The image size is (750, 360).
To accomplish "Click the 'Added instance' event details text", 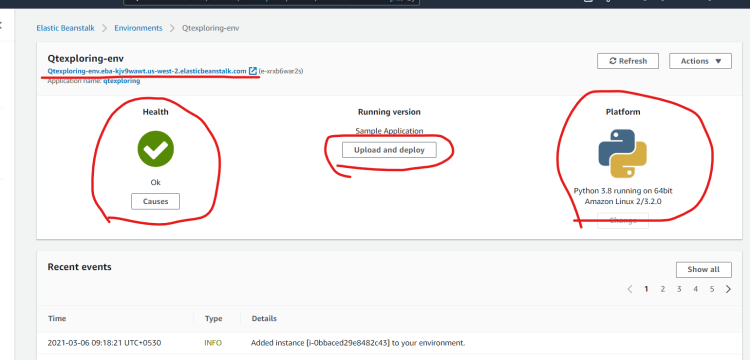I will (358, 343).
